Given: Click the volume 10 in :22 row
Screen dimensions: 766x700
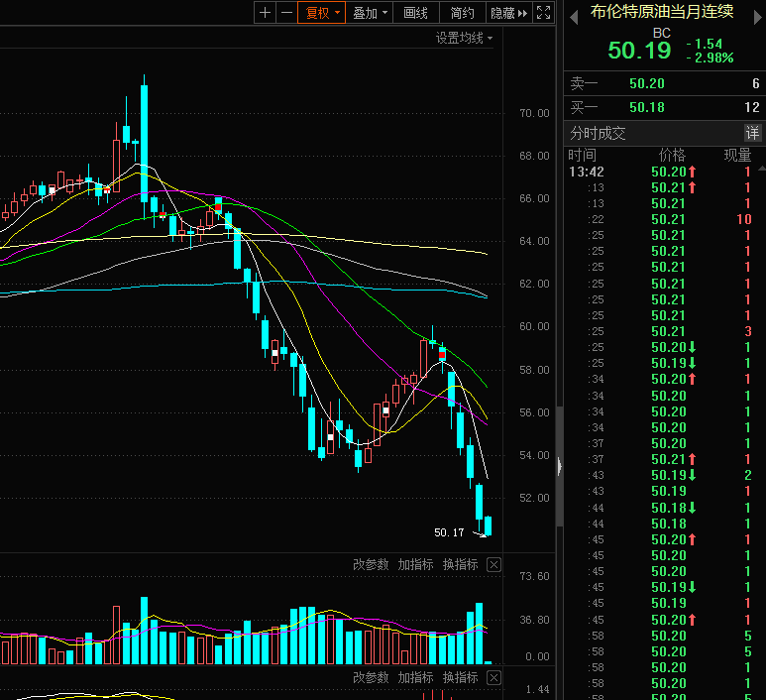Looking at the screenshot, I should click(744, 219).
